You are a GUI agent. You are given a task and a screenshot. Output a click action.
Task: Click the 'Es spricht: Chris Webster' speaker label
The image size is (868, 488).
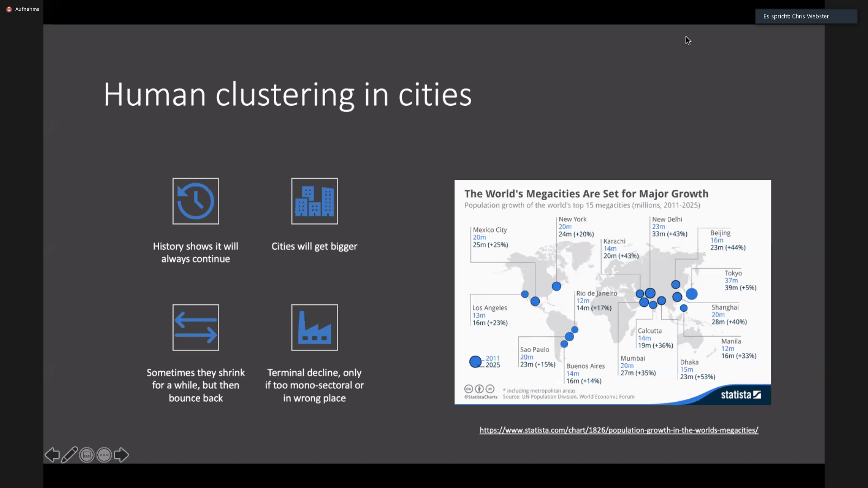tap(796, 16)
